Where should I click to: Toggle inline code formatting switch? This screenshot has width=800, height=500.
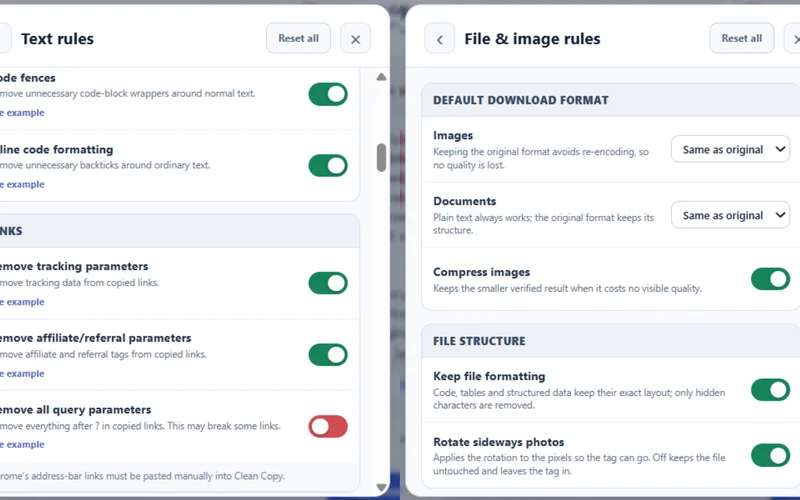pos(328,166)
